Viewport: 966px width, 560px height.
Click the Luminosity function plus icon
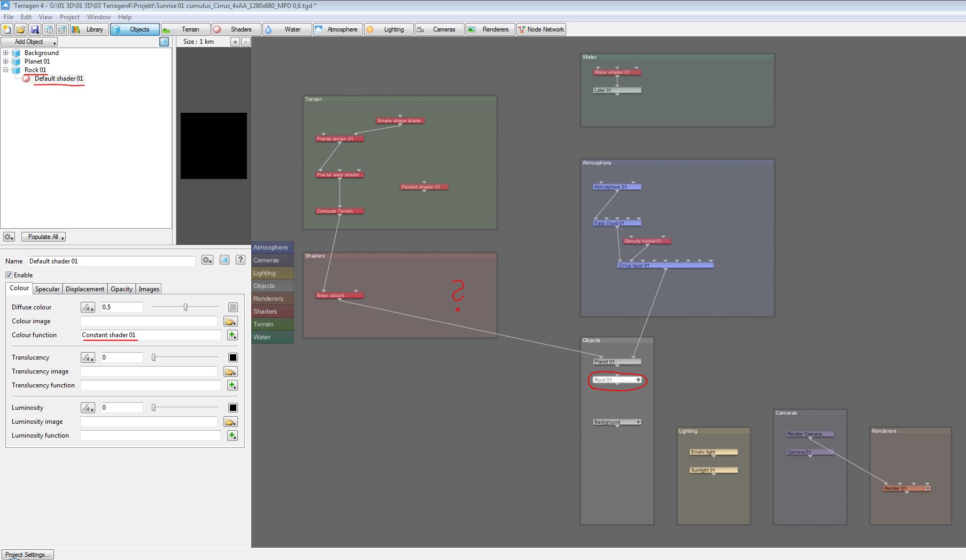(x=232, y=435)
